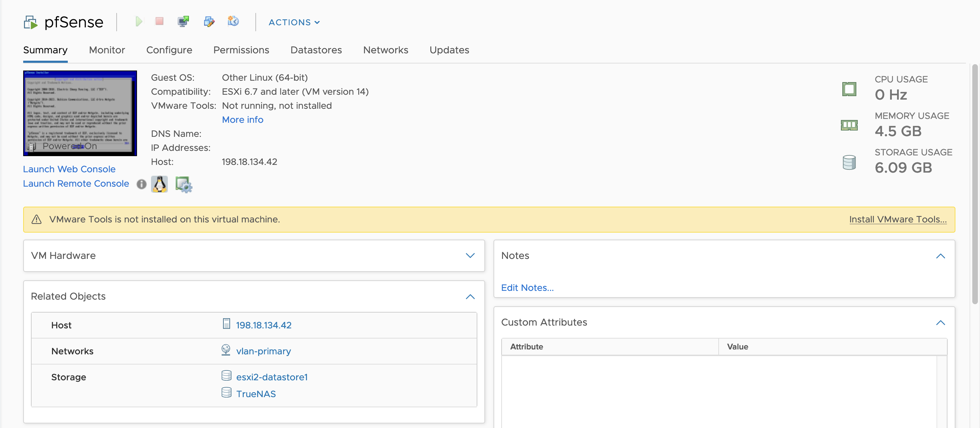Click the Take Snapshot toolbar icon

point(233,21)
